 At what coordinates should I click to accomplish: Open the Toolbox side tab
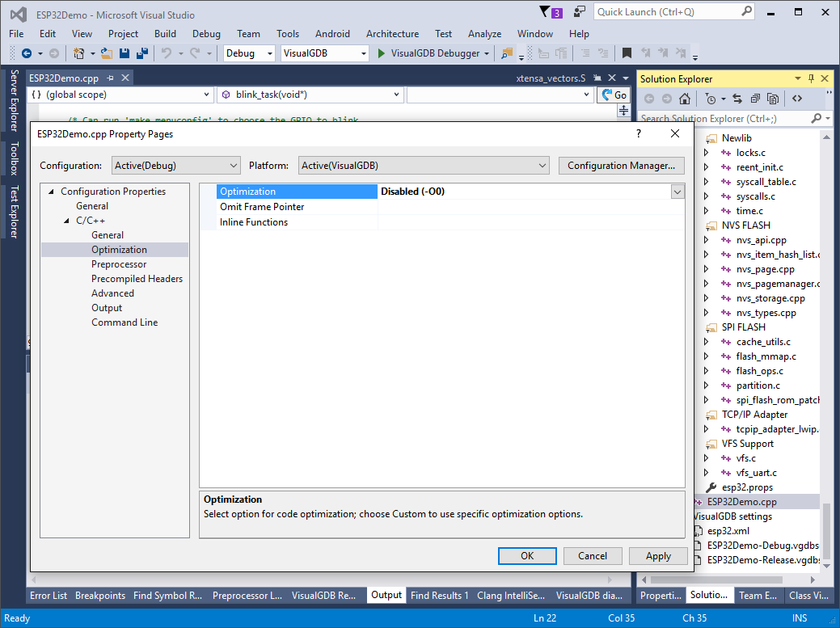pos(14,158)
